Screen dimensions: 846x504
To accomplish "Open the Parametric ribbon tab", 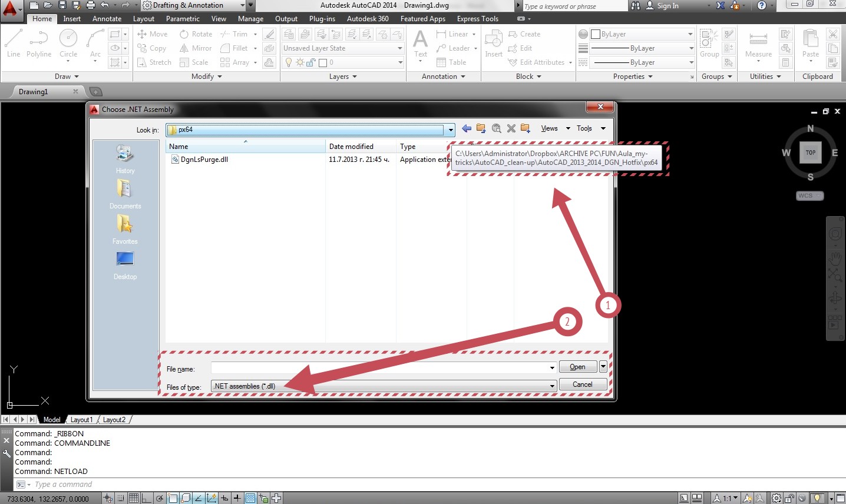I will 183,19.
